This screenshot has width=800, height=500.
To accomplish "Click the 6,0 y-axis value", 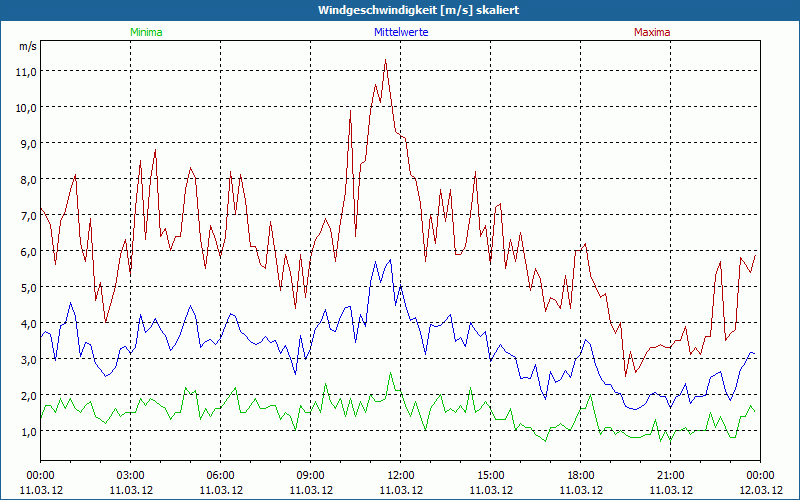I will (29, 252).
